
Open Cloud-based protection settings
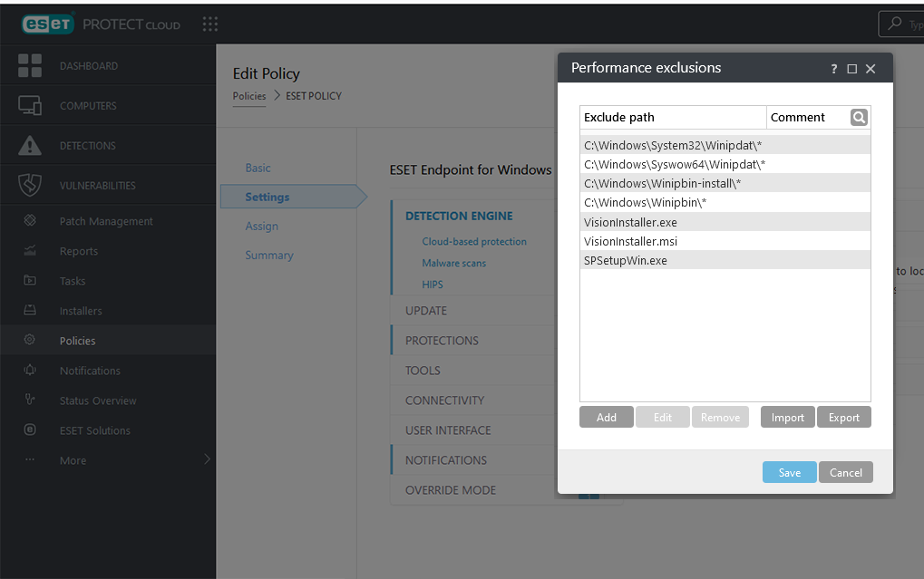474,242
